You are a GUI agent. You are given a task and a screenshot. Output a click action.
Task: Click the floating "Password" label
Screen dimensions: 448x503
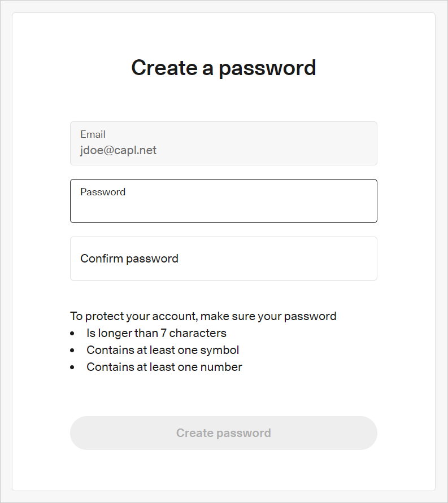(x=103, y=192)
